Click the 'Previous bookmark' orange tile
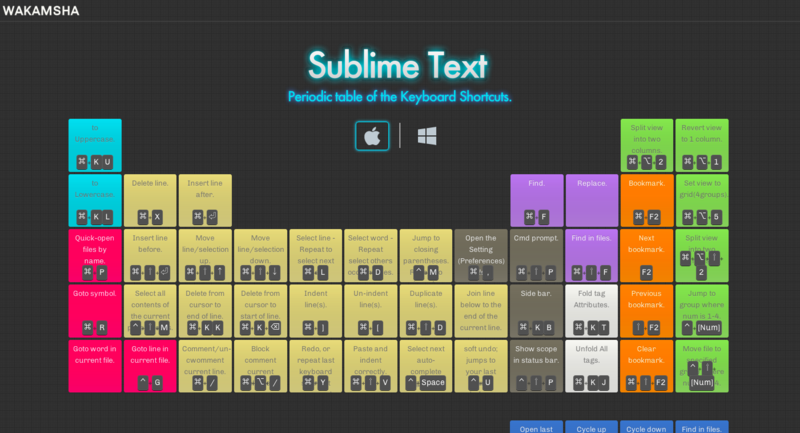The width and height of the screenshot is (800, 433). pos(647,311)
